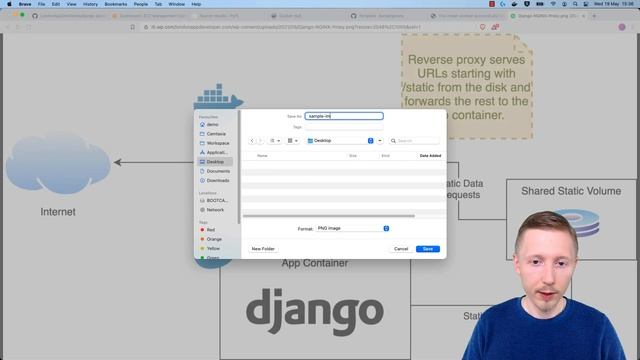Screen dimensions: 640x360
Task: Click the Brave Rewards icon in address bar
Action: coord(495,27)
